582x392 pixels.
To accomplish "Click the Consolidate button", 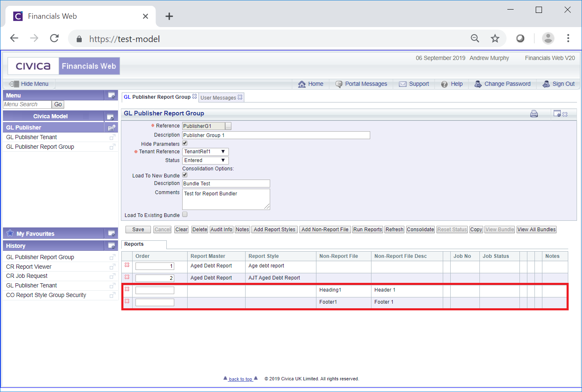I will 420,230.
